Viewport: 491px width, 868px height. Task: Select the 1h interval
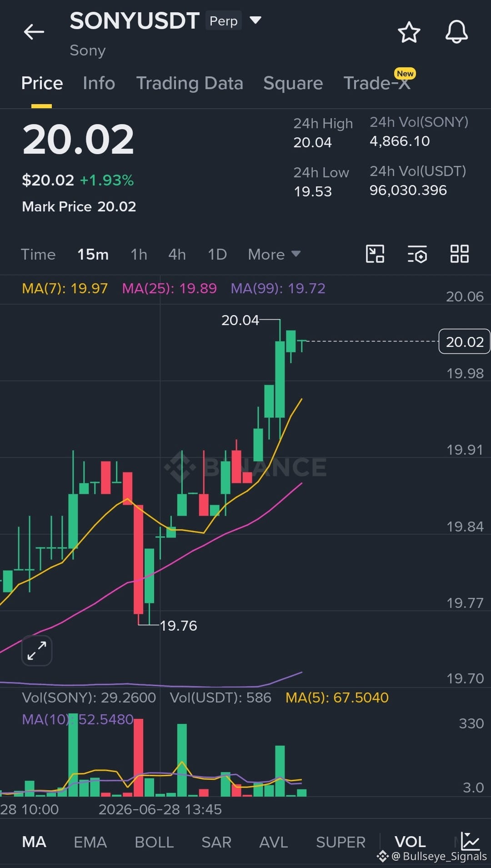coord(139,255)
